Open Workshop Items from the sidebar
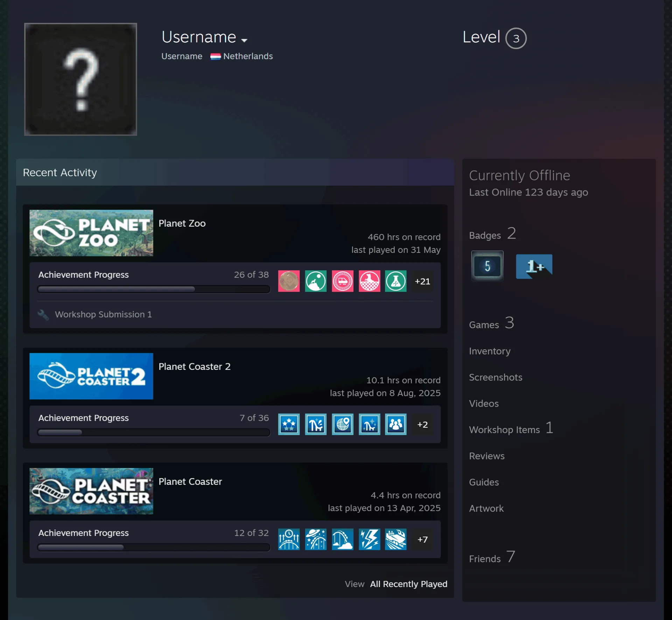Viewport: 672px width, 620px height. pos(511,429)
